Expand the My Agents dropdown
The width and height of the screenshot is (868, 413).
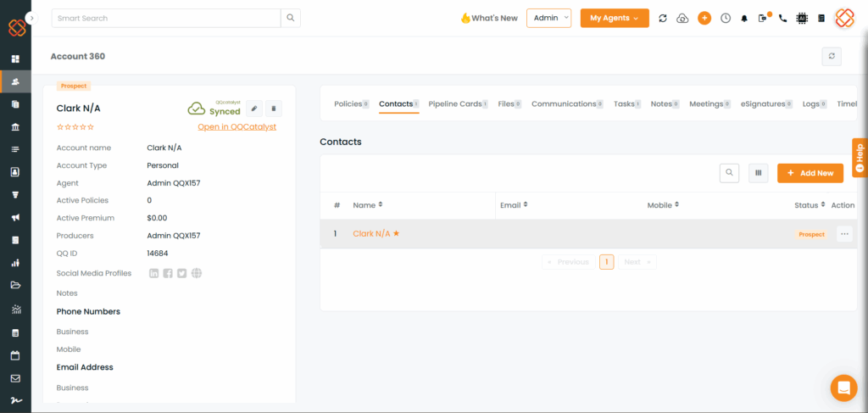tap(614, 18)
